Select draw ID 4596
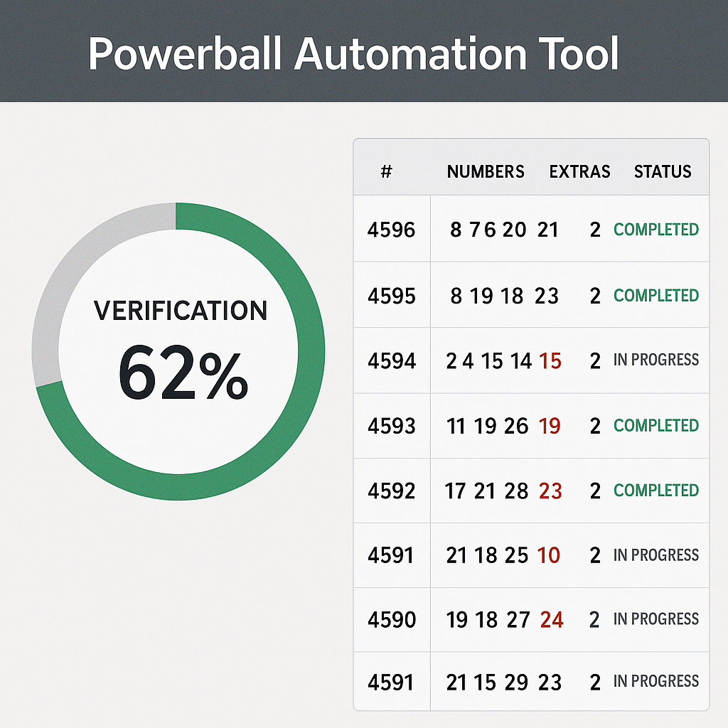Image resolution: width=728 pixels, height=728 pixels. pyautogui.click(x=391, y=230)
